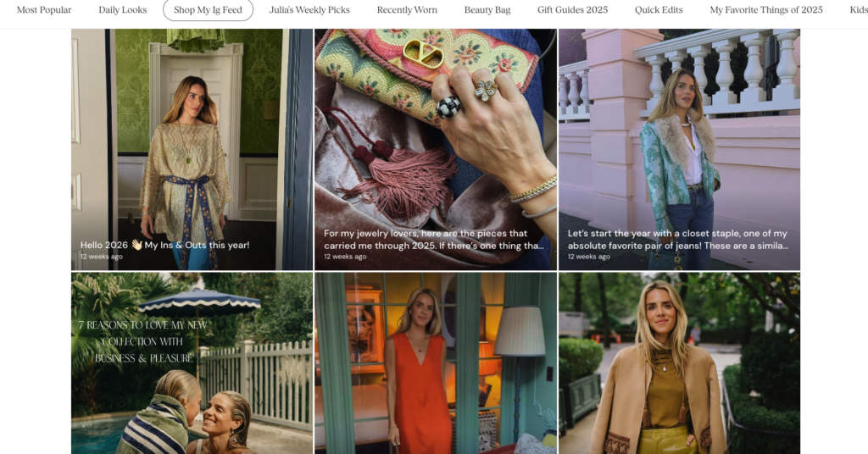Open the "Let's start the year" jeans caption
The height and width of the screenshot is (454, 868).
[x=677, y=239]
